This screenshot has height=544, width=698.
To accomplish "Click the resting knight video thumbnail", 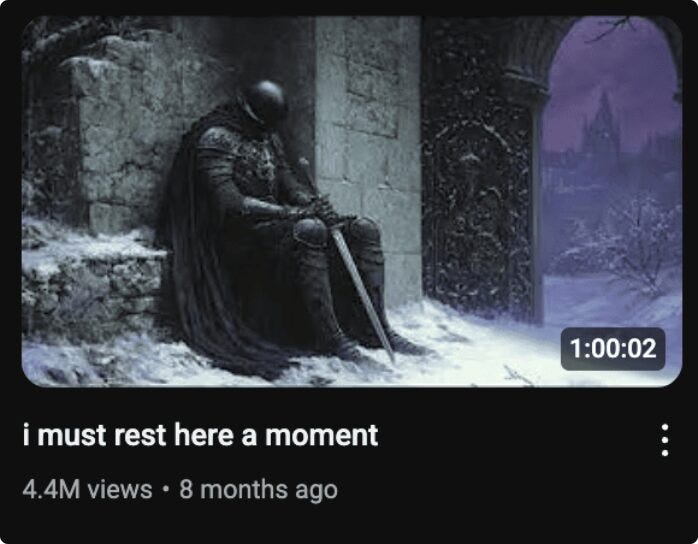I will tap(352, 201).
